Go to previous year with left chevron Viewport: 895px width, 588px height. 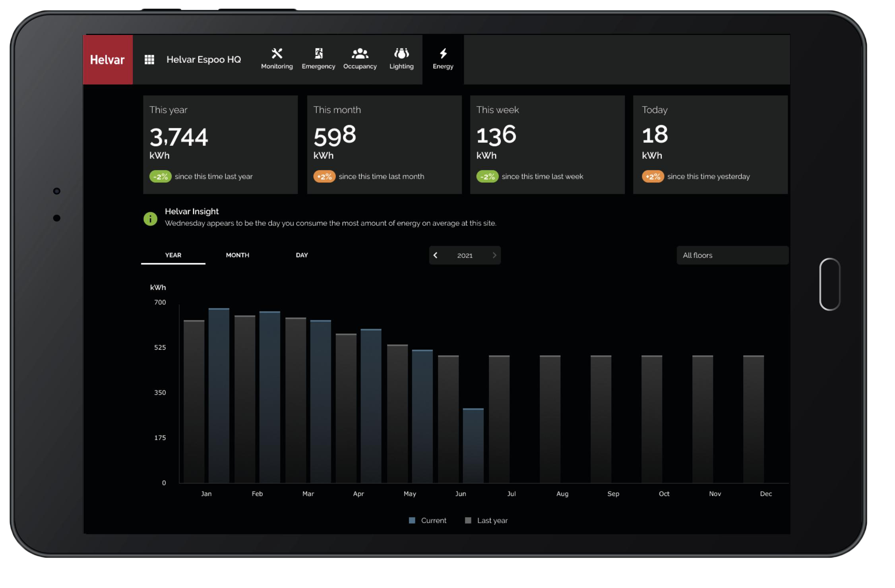(x=436, y=255)
